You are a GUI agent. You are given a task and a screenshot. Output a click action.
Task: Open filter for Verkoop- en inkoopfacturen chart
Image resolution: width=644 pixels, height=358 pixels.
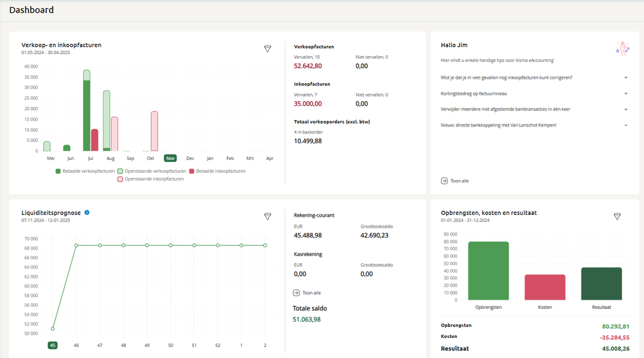(x=268, y=48)
